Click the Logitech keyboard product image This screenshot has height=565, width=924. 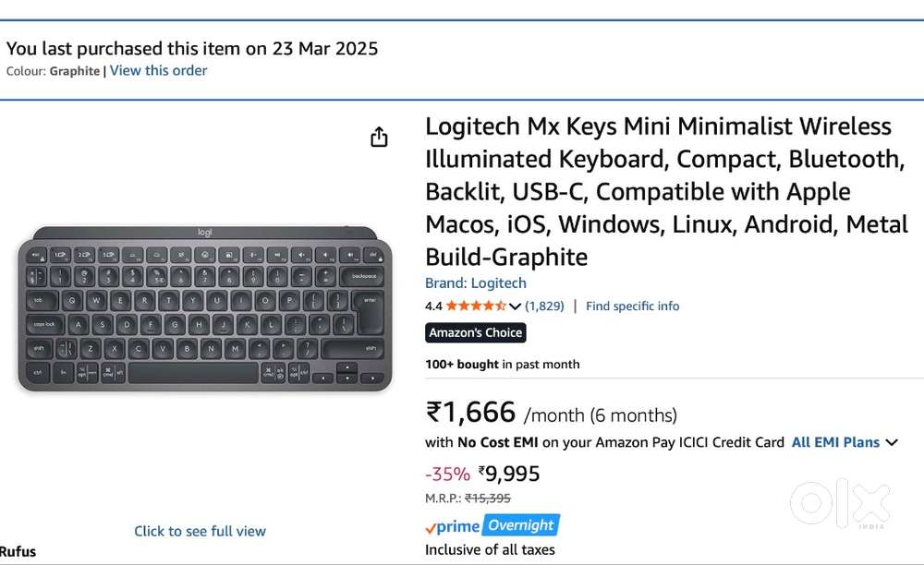[204, 307]
